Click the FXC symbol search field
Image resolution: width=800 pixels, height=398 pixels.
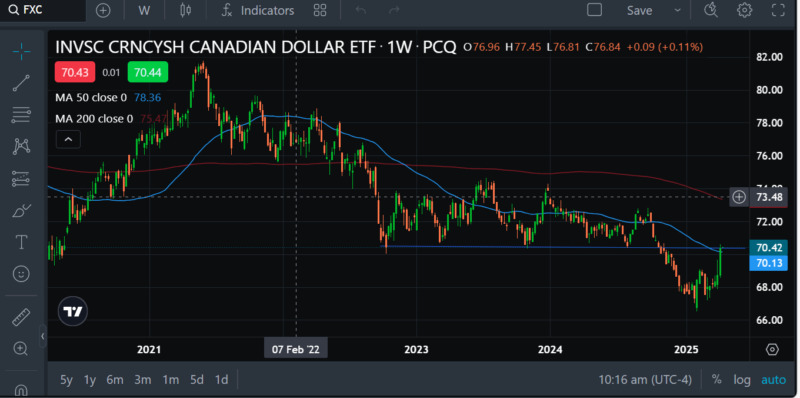coord(43,10)
